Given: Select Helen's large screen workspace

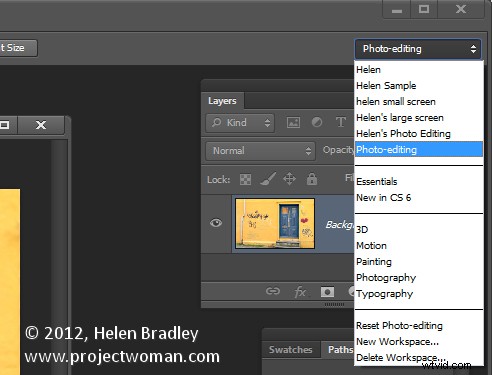Looking at the screenshot, I should [x=419, y=117].
